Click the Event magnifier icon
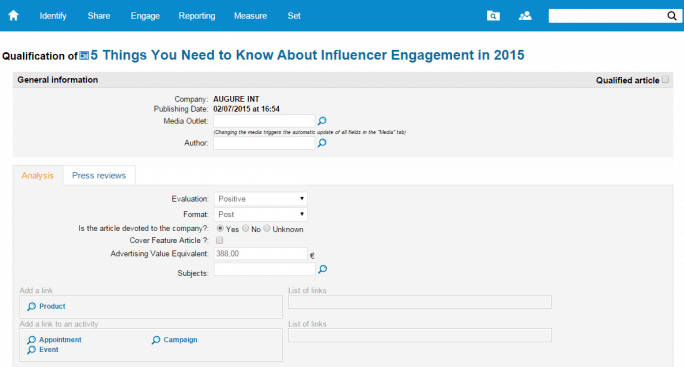Image resolution: width=684 pixels, height=367 pixels. click(x=31, y=350)
